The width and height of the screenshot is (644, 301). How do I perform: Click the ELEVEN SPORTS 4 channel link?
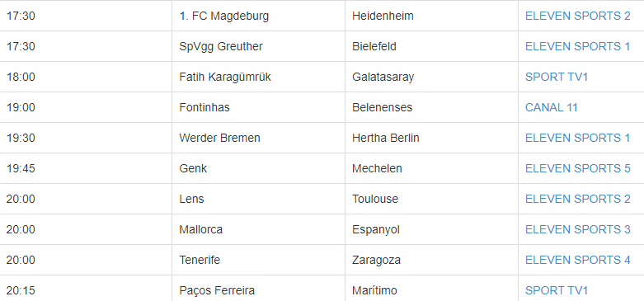coord(577,260)
